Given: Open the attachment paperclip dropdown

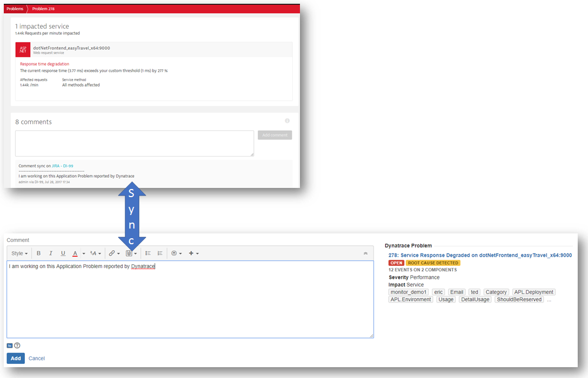Looking at the screenshot, I should pyautogui.click(x=131, y=253).
